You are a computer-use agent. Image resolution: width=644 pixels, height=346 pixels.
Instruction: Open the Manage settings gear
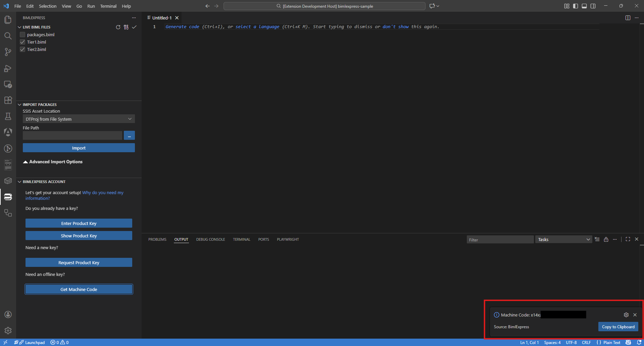(x=8, y=331)
